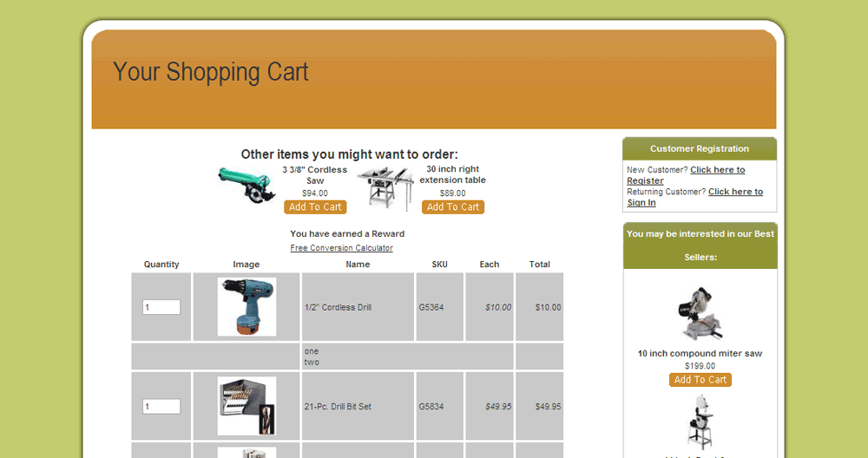This screenshot has height=458, width=868.
Task: Click the 21-Pc. Drill Bit Set name text
Action: [x=338, y=407]
